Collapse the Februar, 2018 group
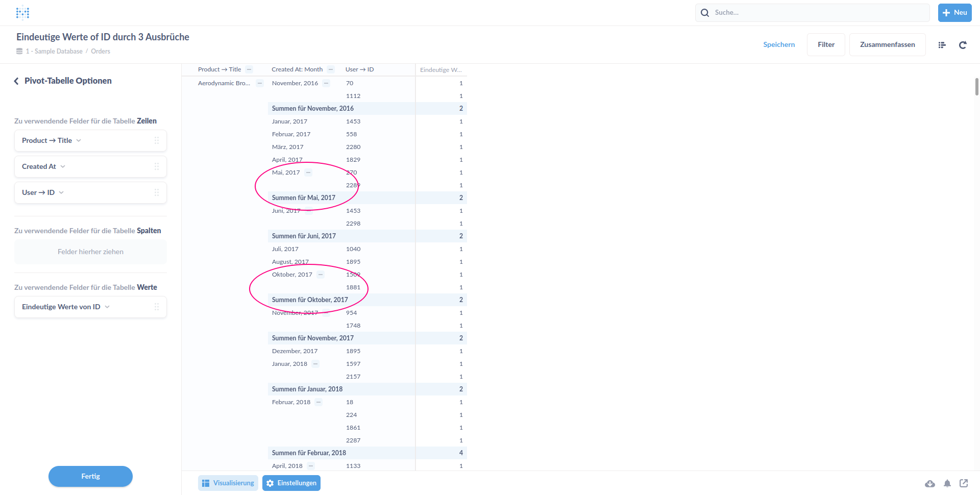Screen dimensions: 980x495 [x=318, y=402]
